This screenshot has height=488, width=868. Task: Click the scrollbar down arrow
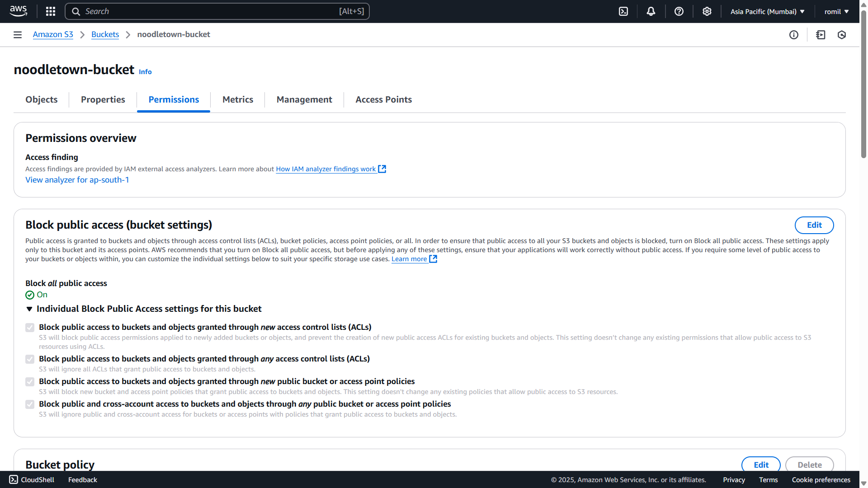coord(863,483)
